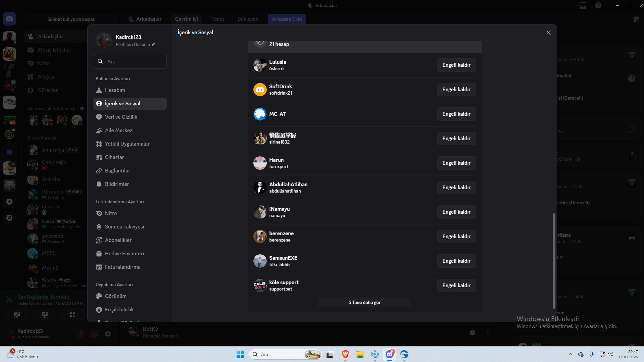Click MC-AT's blue avatar
This screenshot has height=362, width=644.
point(260,114)
